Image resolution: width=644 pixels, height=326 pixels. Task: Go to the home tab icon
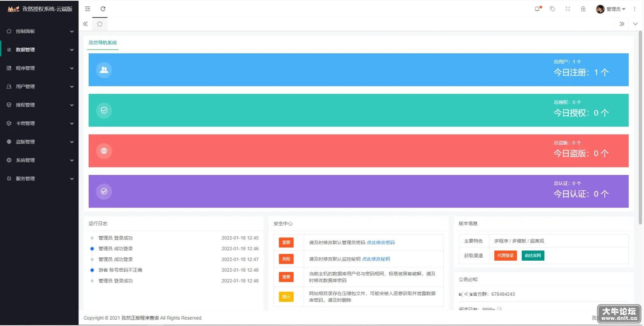point(100,24)
